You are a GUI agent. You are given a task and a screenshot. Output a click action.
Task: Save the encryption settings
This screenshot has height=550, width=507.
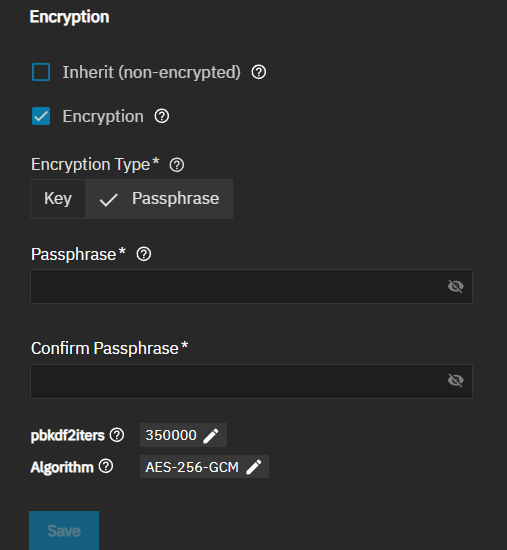click(64, 530)
